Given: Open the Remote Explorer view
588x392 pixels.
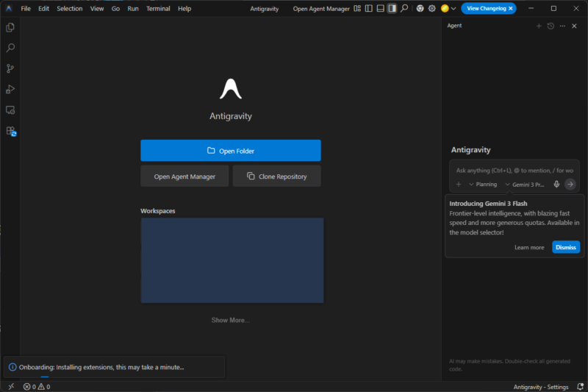Looking at the screenshot, I should click(10, 110).
